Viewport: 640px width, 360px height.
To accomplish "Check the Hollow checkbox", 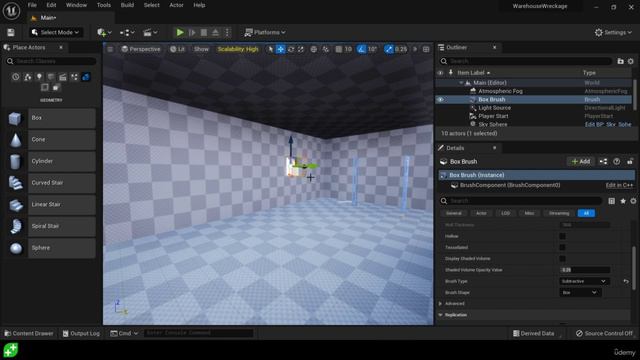I will tap(562, 236).
